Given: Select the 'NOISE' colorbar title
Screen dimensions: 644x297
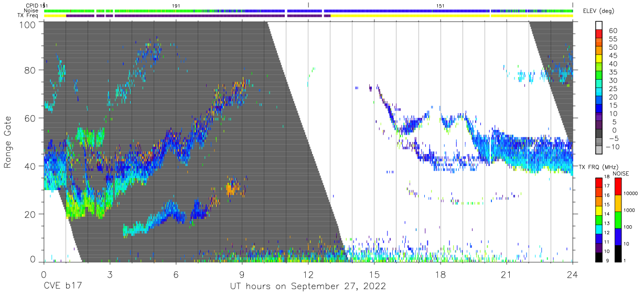Looking at the screenshot, I should 620,173.
